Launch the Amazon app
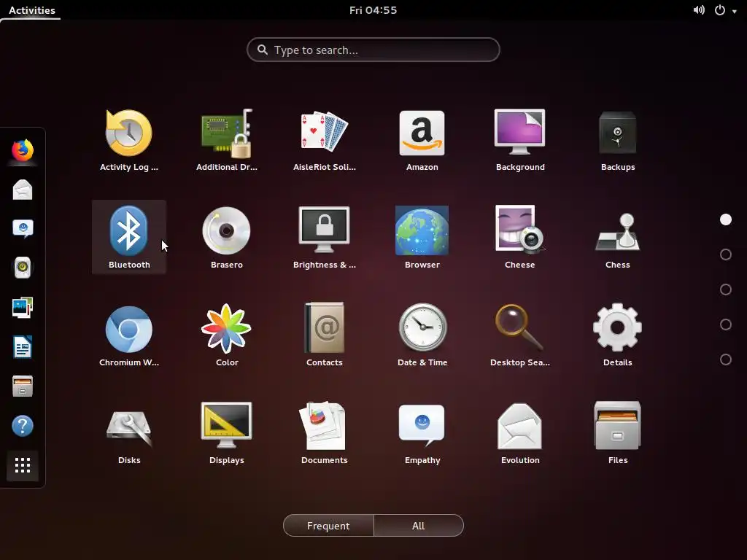Viewport: 747px width, 560px height. pos(422,140)
